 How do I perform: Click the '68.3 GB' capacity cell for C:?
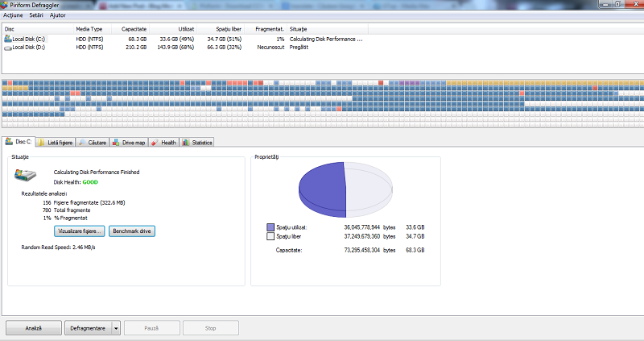pyautogui.click(x=137, y=39)
